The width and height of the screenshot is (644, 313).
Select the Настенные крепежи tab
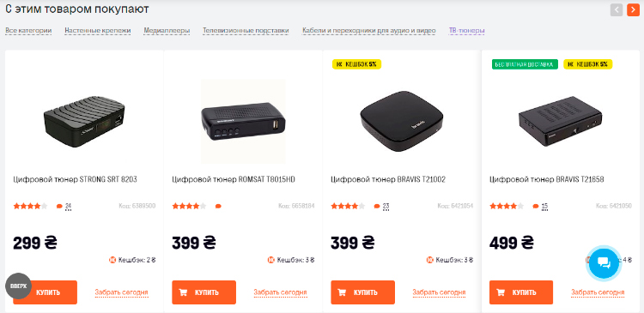(x=98, y=30)
